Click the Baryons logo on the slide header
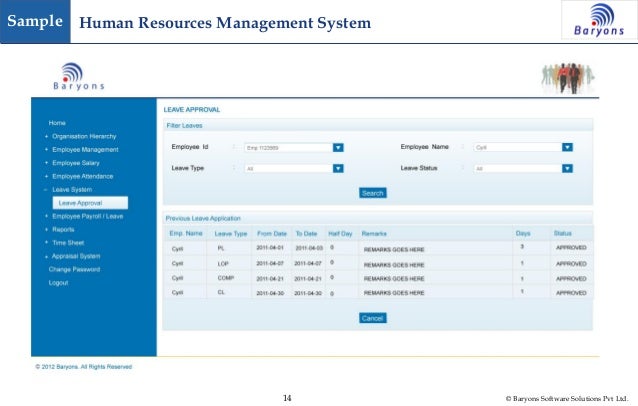The image size is (638, 406). [x=599, y=20]
